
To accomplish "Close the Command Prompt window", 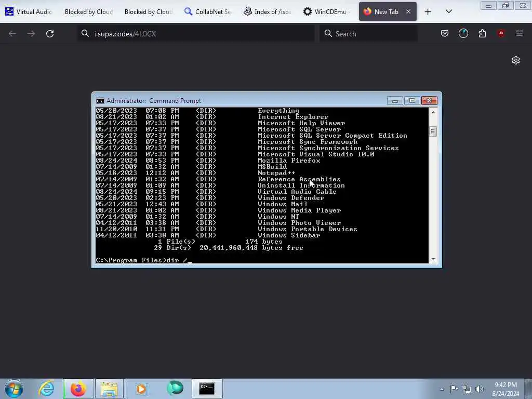I will tap(429, 100).
